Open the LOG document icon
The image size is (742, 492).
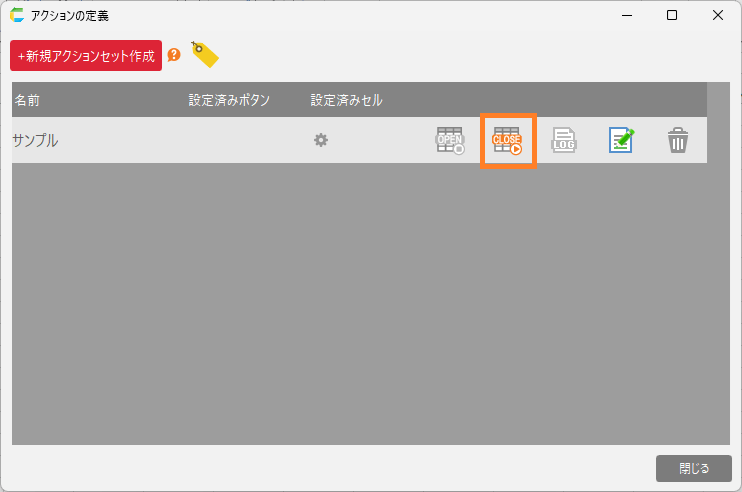point(565,141)
